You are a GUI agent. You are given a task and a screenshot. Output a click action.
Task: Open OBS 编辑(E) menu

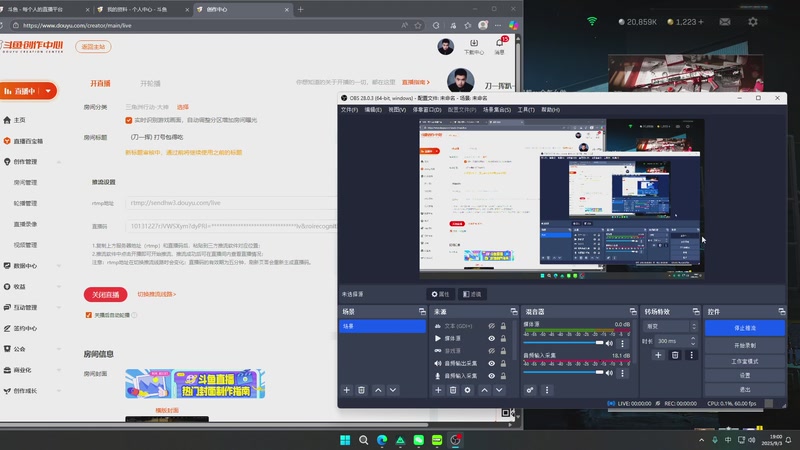(373, 110)
